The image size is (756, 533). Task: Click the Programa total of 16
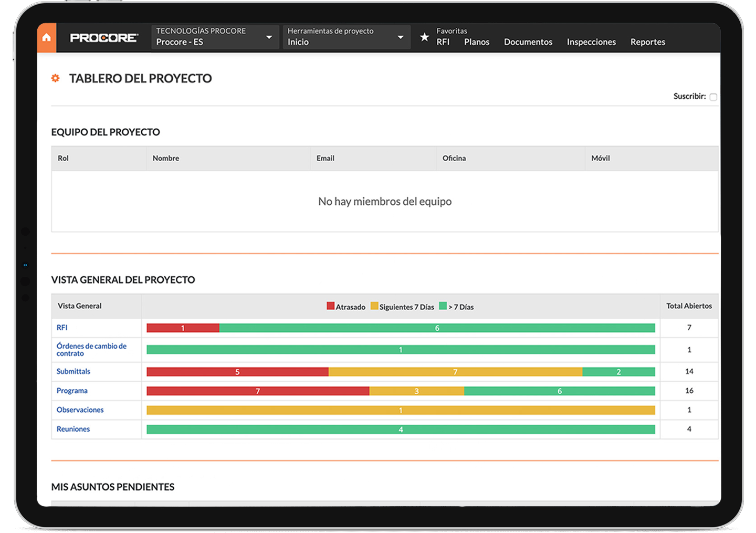(x=689, y=391)
